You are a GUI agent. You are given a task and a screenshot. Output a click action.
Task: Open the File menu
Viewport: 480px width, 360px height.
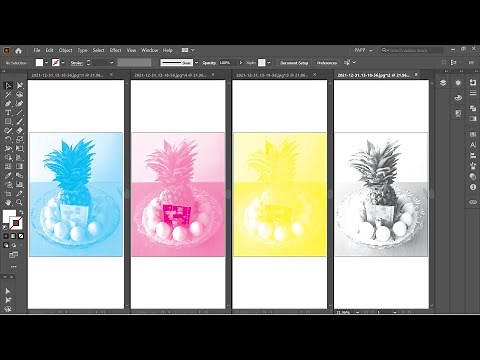click(37, 50)
